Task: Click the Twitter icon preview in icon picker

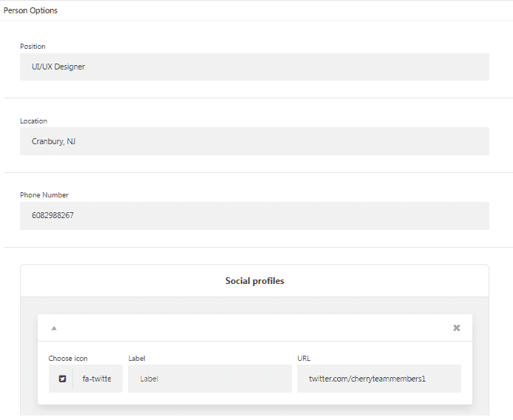Action: [62, 379]
